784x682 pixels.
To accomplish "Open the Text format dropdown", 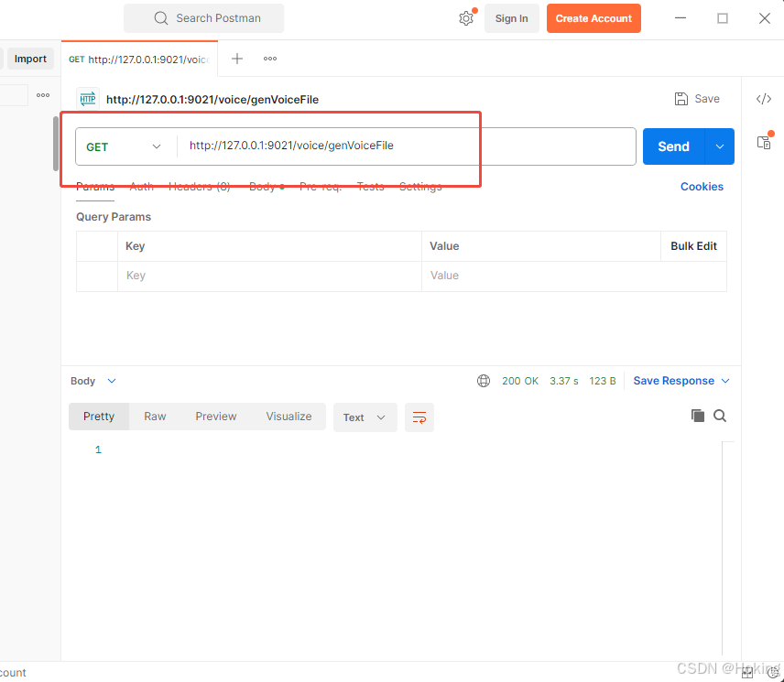I will 365,417.
